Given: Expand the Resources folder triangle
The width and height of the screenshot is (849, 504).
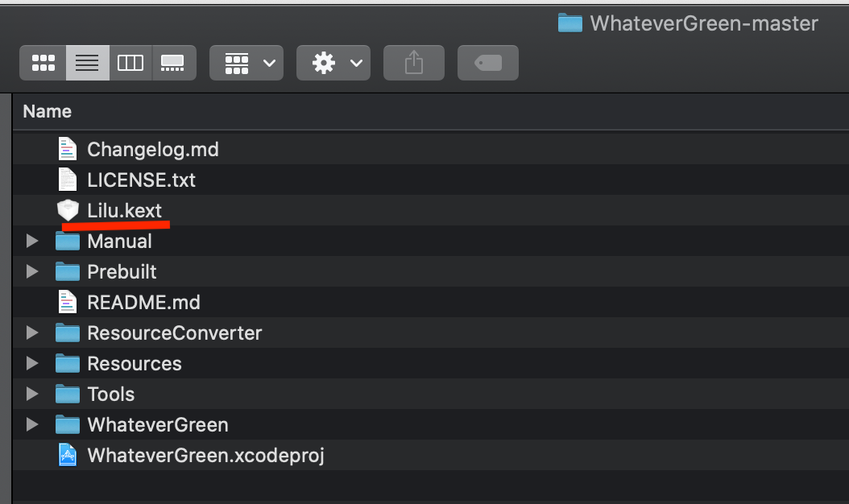Looking at the screenshot, I should [32, 363].
